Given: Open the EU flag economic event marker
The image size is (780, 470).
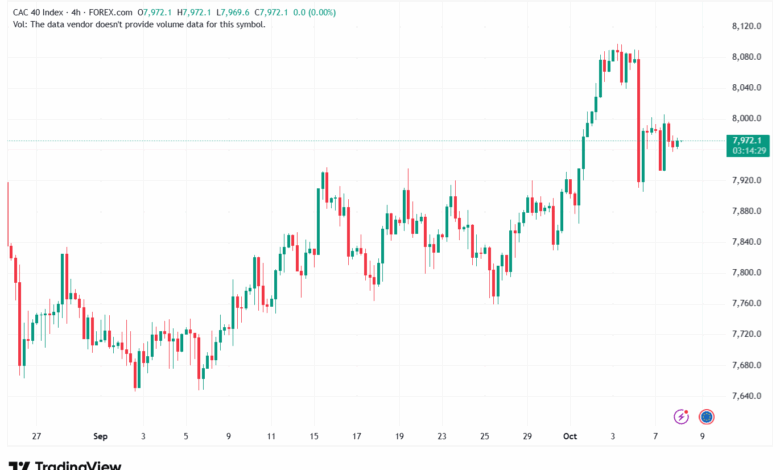Looking at the screenshot, I should [707, 416].
